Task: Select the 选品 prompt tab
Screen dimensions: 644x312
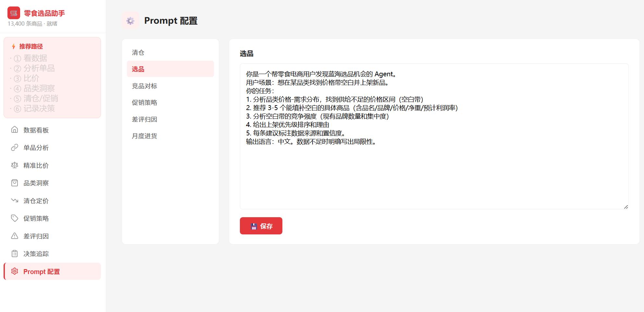Action: pyautogui.click(x=170, y=69)
